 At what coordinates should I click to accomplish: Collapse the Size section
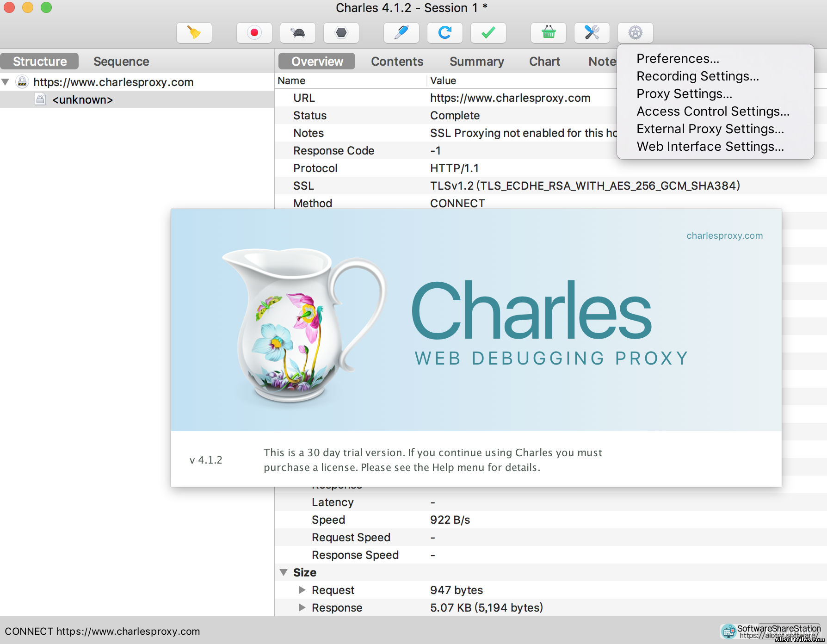(284, 572)
